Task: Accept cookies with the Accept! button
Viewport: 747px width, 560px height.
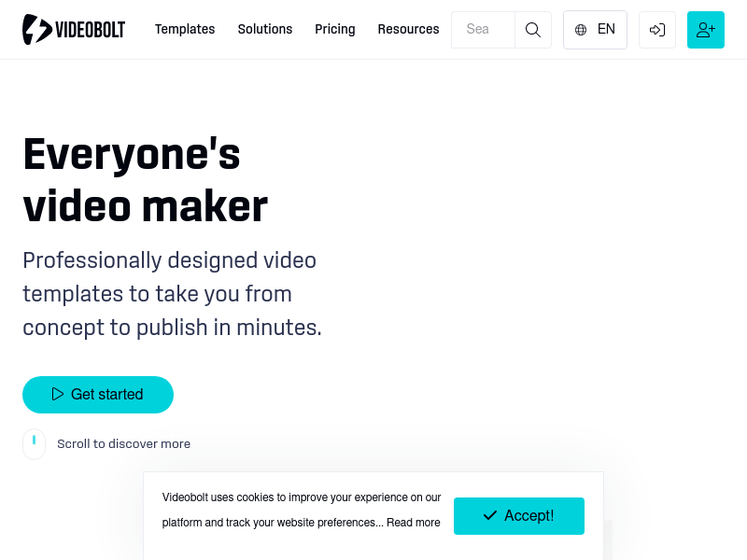Action: [x=519, y=516]
